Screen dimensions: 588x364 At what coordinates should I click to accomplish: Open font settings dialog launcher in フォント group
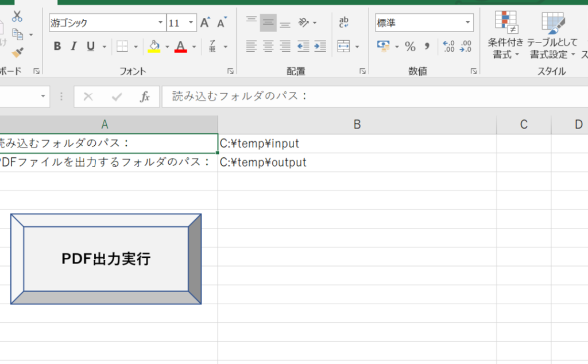click(230, 71)
